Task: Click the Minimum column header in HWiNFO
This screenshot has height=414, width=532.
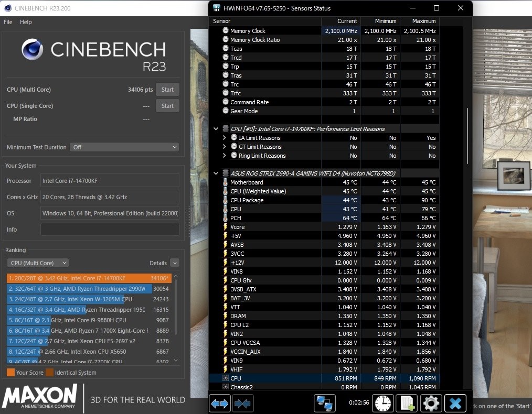Action: 380,21
